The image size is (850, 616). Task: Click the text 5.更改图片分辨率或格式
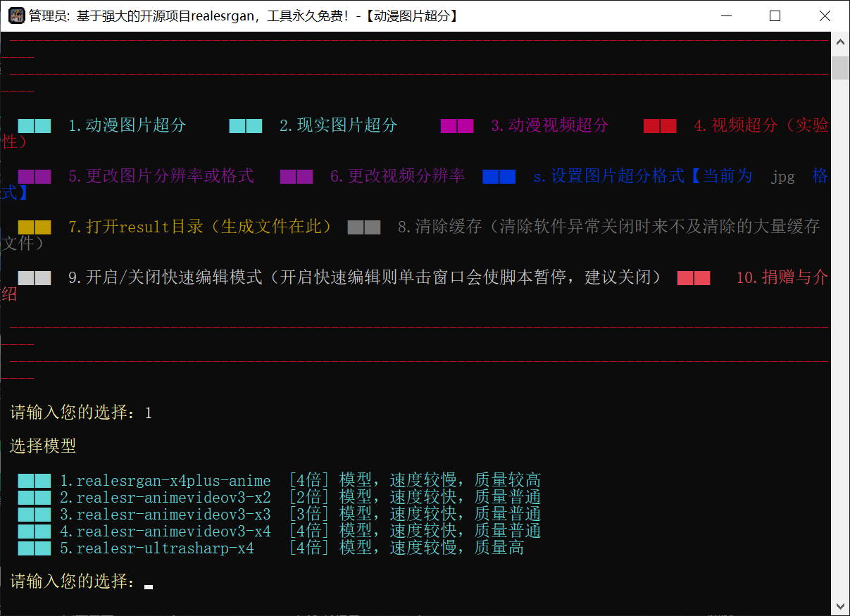point(161,177)
